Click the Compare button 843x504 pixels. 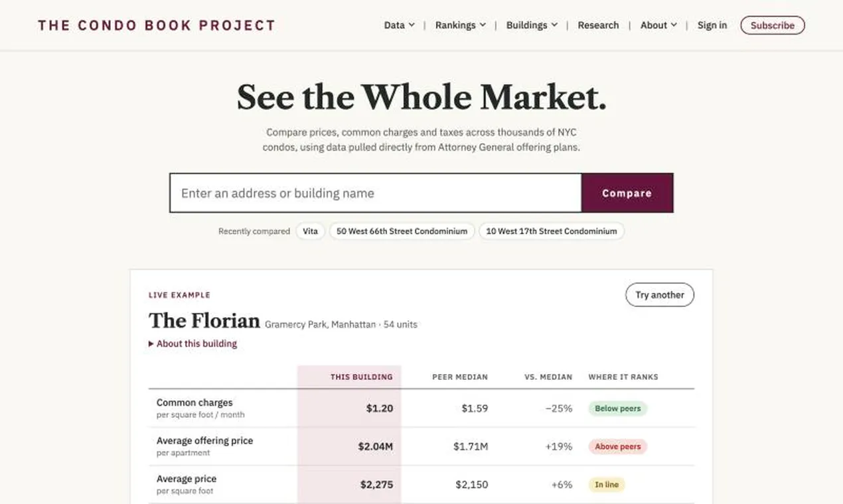tap(627, 193)
